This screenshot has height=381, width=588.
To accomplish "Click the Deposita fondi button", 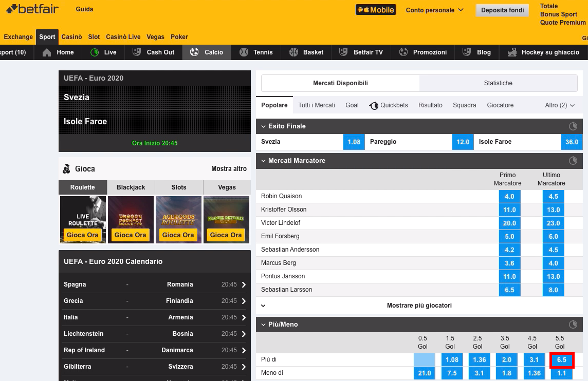I will tap(503, 10).
